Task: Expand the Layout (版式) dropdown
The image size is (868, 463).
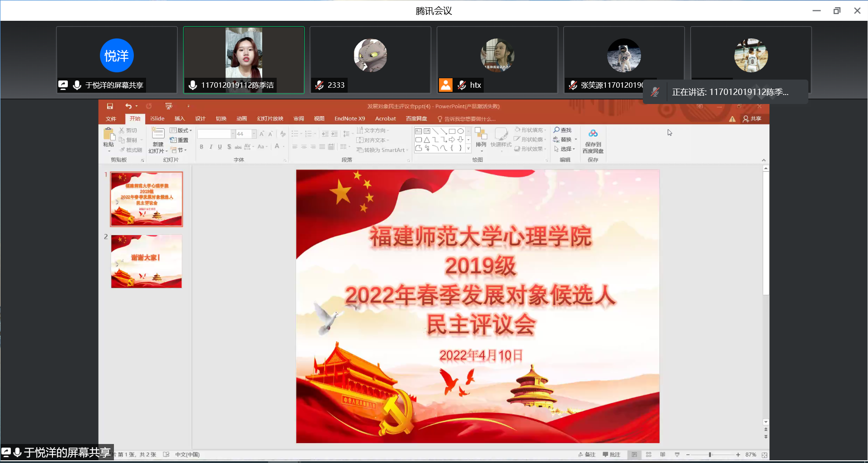Action: tap(181, 130)
